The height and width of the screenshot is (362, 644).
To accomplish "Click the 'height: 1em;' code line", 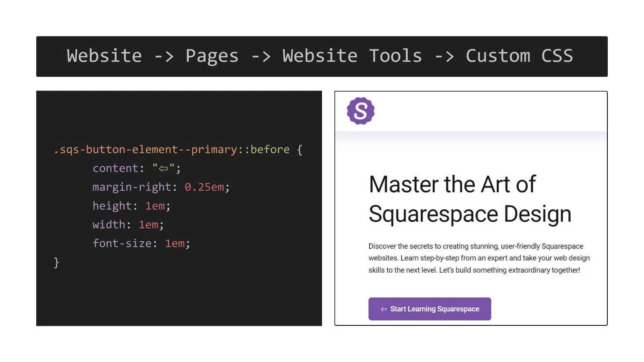I will 131,206.
